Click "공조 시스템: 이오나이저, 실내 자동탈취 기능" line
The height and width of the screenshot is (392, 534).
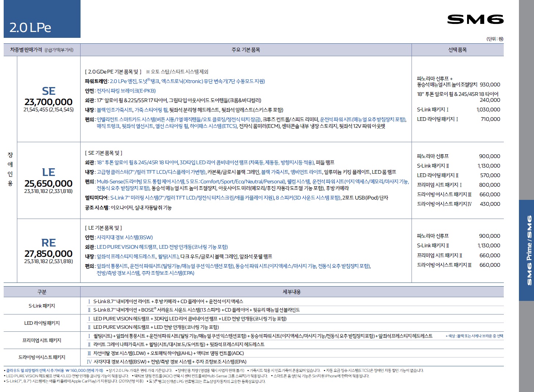pyautogui.click(x=128, y=208)
